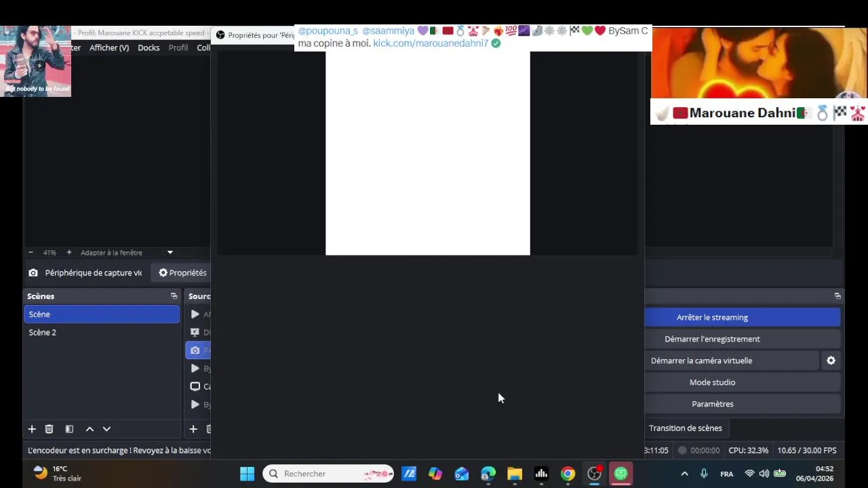Add a new source with the plus icon
Viewport: 868px width, 488px height.
click(x=193, y=429)
